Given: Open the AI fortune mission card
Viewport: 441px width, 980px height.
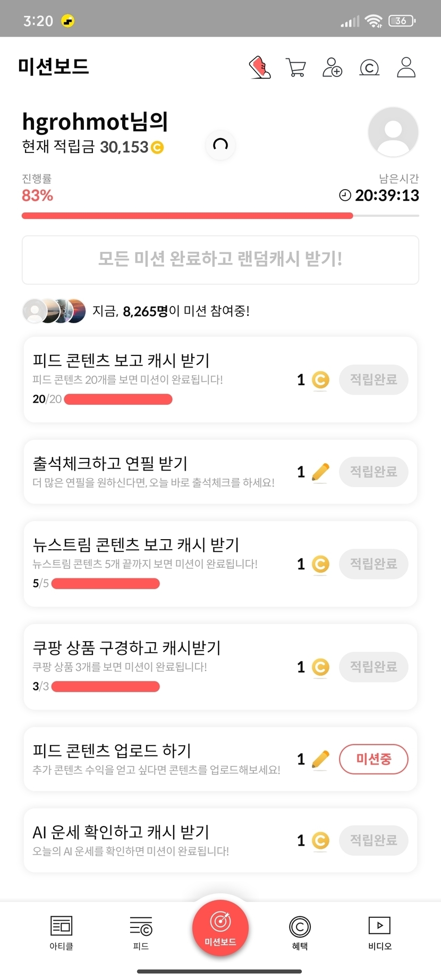Looking at the screenshot, I should 159,840.
